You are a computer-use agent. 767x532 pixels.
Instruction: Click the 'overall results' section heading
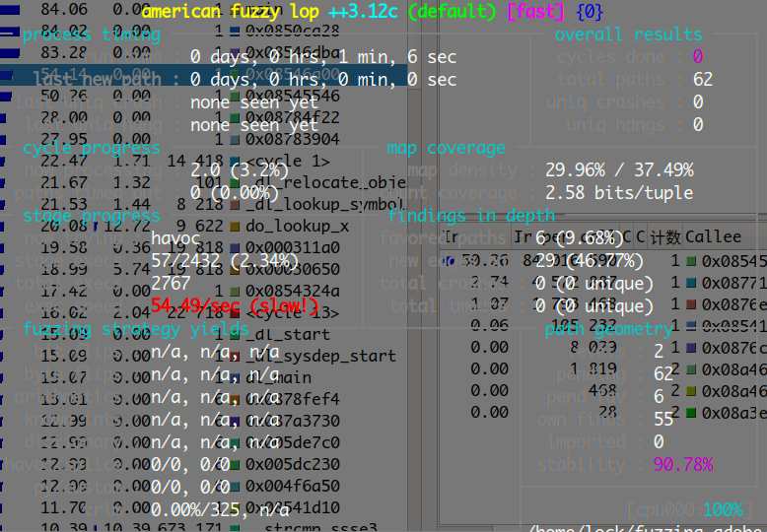point(628,34)
